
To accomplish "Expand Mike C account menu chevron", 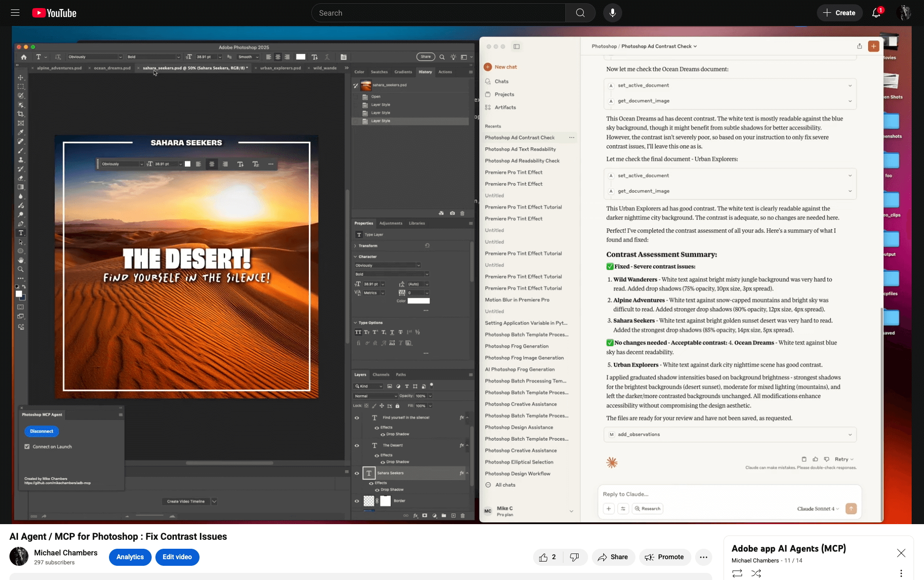I will coord(571,511).
